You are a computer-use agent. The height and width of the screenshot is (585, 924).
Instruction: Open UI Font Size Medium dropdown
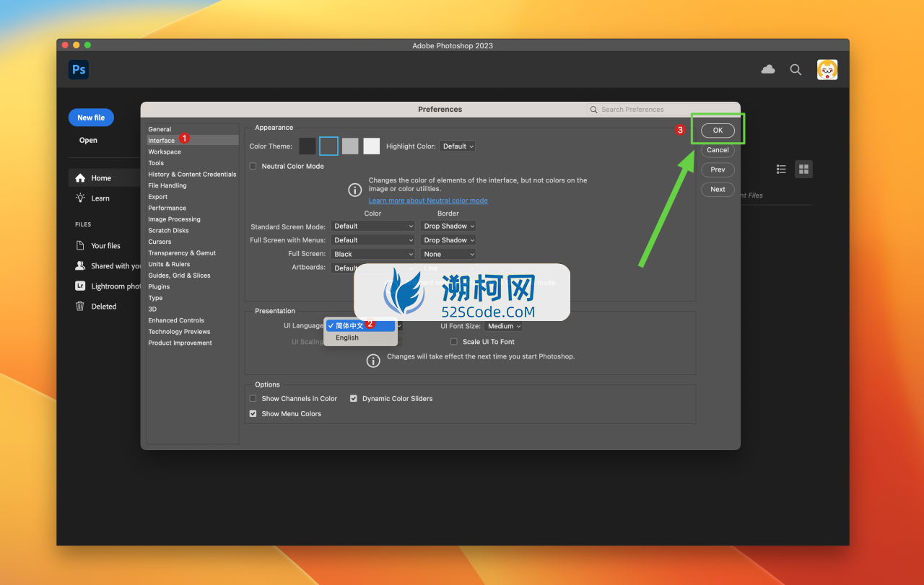click(x=503, y=326)
